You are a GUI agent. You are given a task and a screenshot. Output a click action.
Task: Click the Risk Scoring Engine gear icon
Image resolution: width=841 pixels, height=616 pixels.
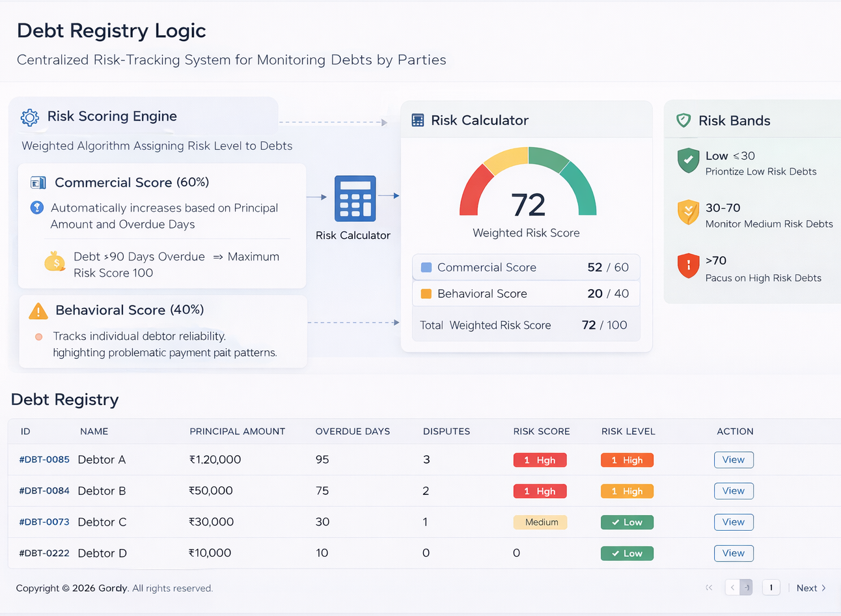point(29,117)
